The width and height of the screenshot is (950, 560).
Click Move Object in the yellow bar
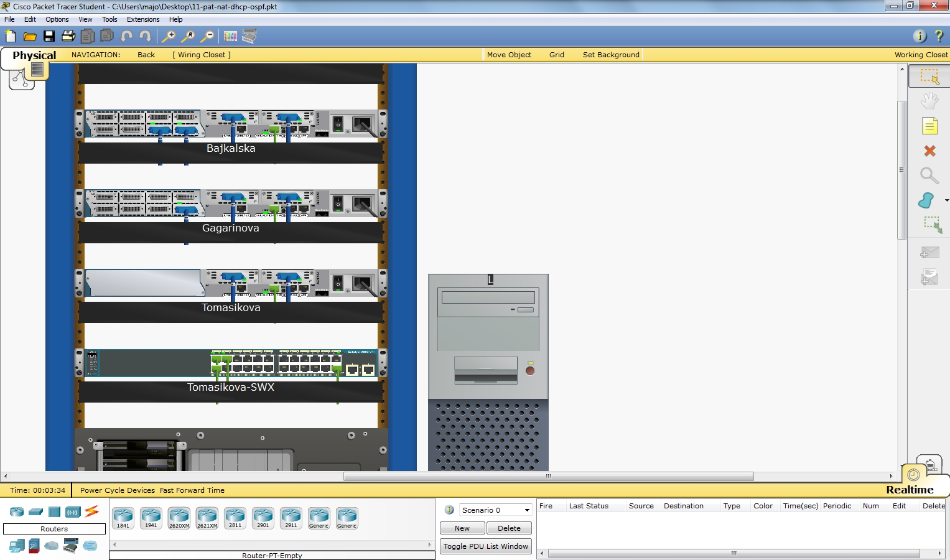point(509,55)
